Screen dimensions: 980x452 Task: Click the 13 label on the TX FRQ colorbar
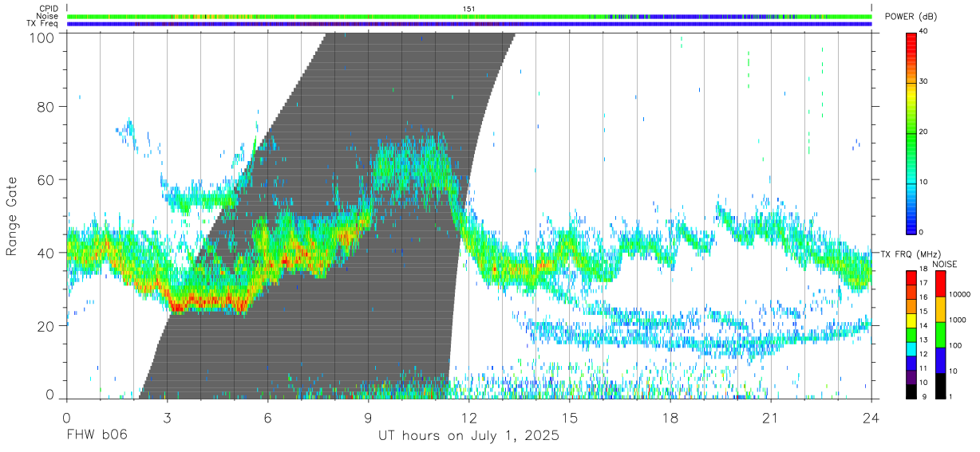924,341
